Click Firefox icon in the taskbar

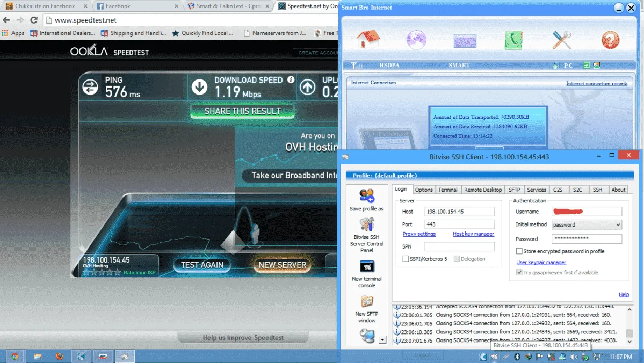(60, 356)
